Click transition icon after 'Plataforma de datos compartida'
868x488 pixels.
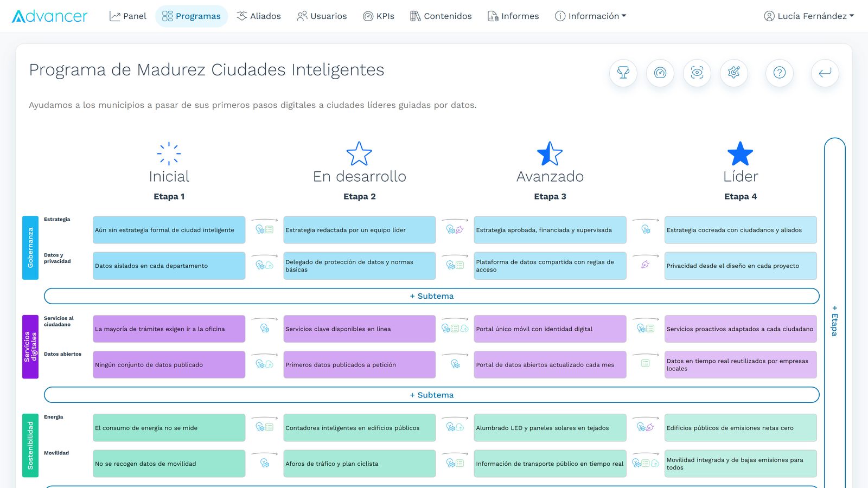tap(645, 265)
